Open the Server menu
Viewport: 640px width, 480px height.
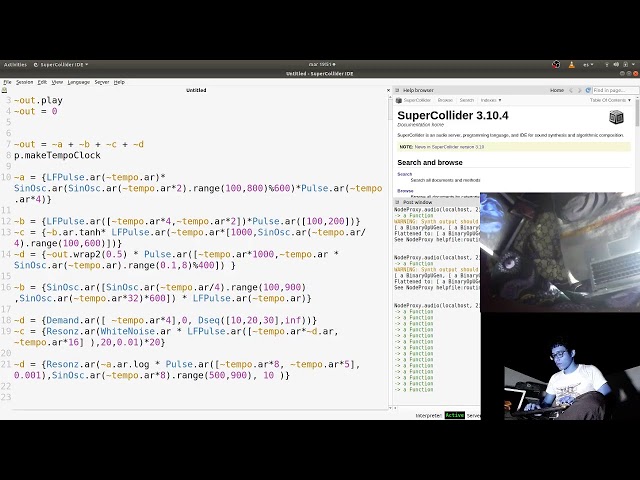pos(102,82)
